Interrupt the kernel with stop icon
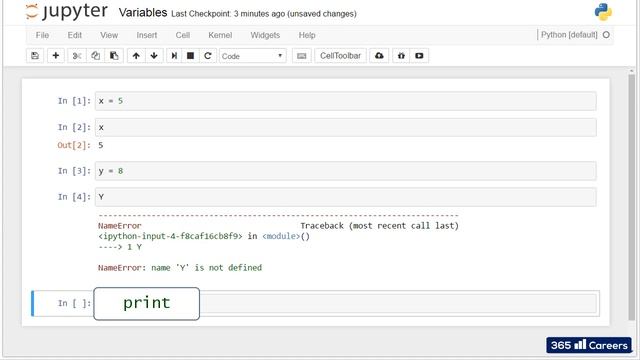640x360 pixels. point(190,56)
